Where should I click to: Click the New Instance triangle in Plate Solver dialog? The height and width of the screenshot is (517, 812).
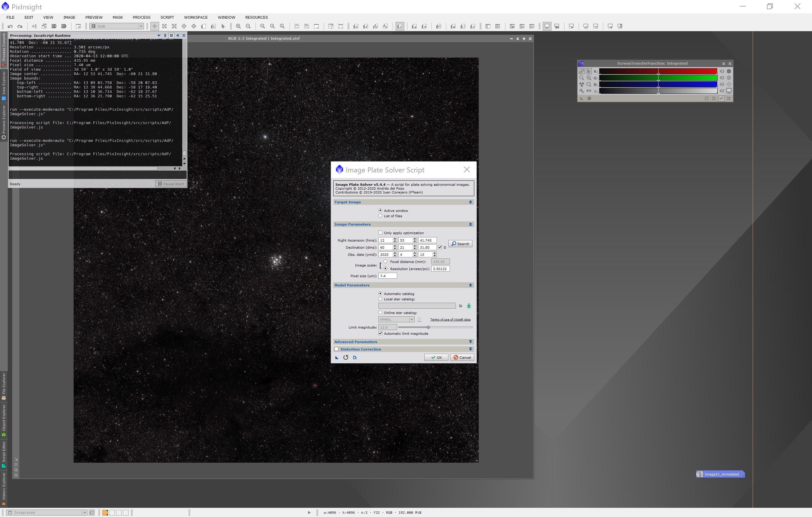pos(337,358)
